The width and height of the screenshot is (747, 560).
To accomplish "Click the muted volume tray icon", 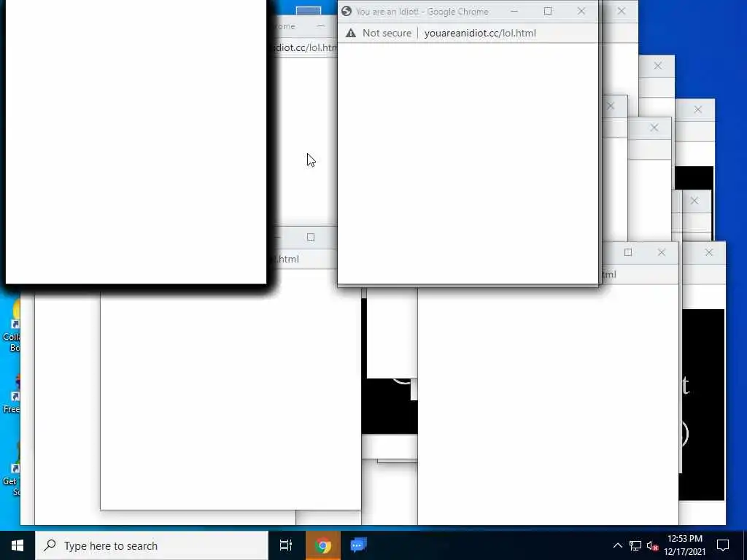I will pos(653,545).
